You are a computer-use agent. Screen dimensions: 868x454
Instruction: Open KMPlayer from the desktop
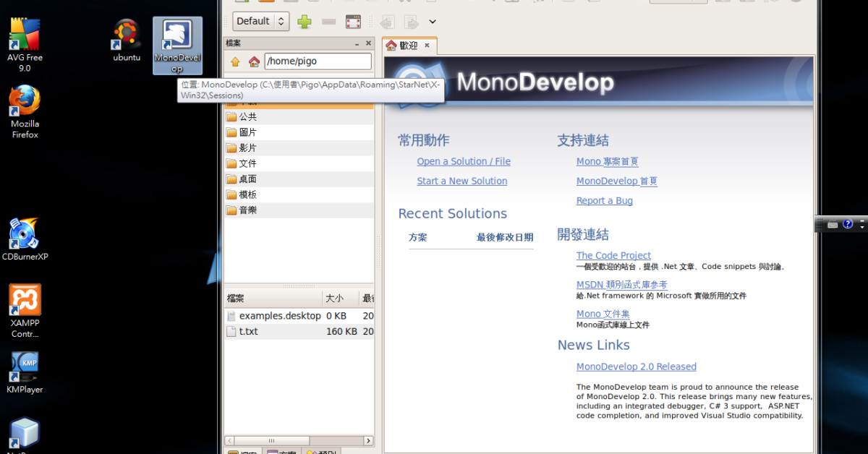click(25, 369)
